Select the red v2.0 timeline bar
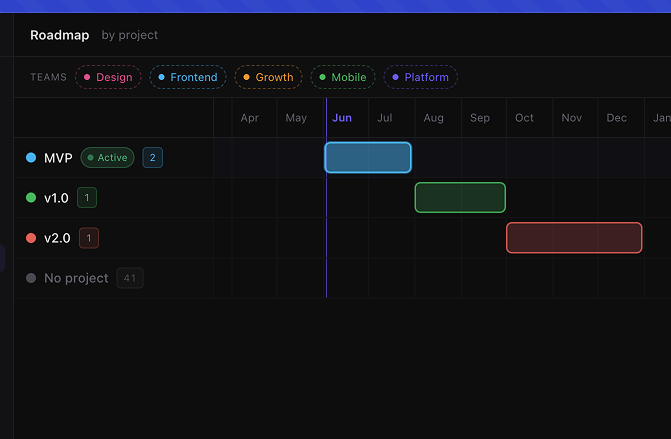The height and width of the screenshot is (439, 671). pyautogui.click(x=574, y=238)
